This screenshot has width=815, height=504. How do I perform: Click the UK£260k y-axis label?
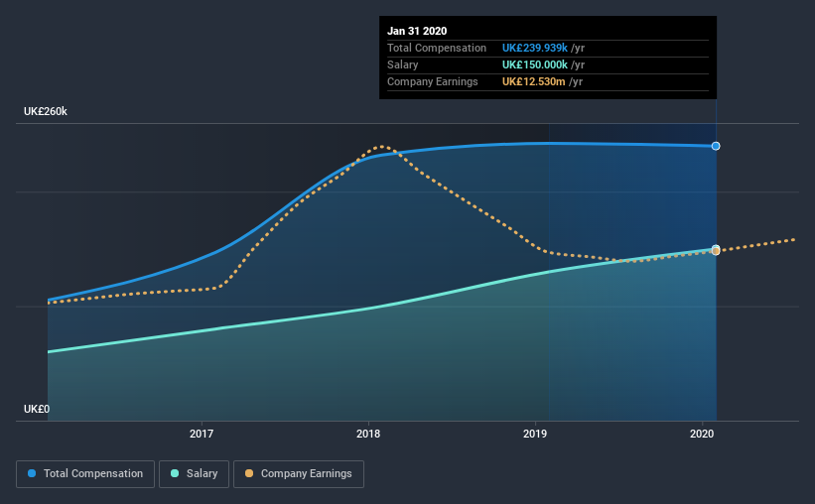pos(46,112)
